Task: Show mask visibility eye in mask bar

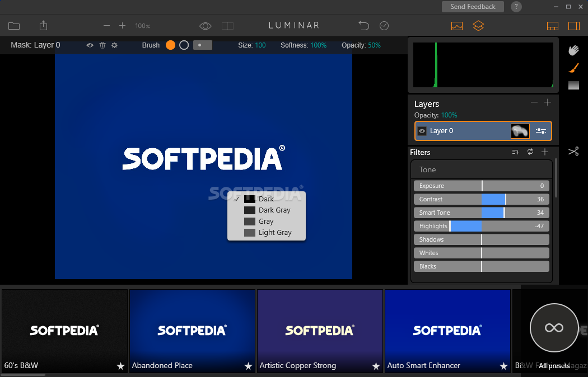Action: coord(90,45)
